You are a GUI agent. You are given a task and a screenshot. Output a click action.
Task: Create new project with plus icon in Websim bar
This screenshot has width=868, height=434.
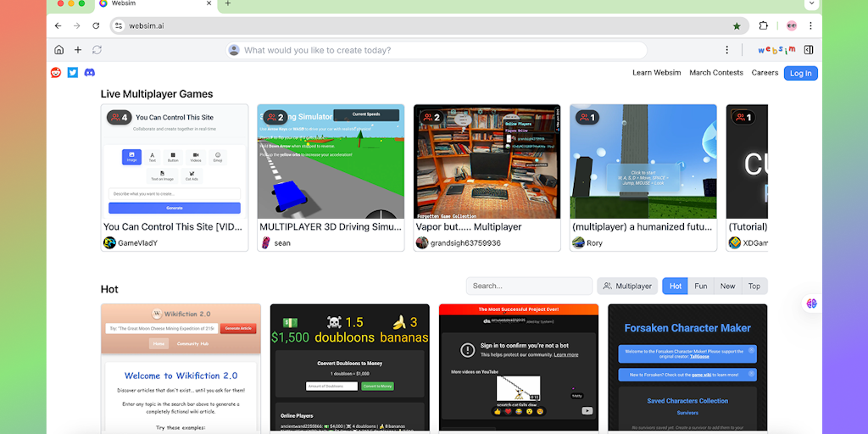[x=77, y=50]
